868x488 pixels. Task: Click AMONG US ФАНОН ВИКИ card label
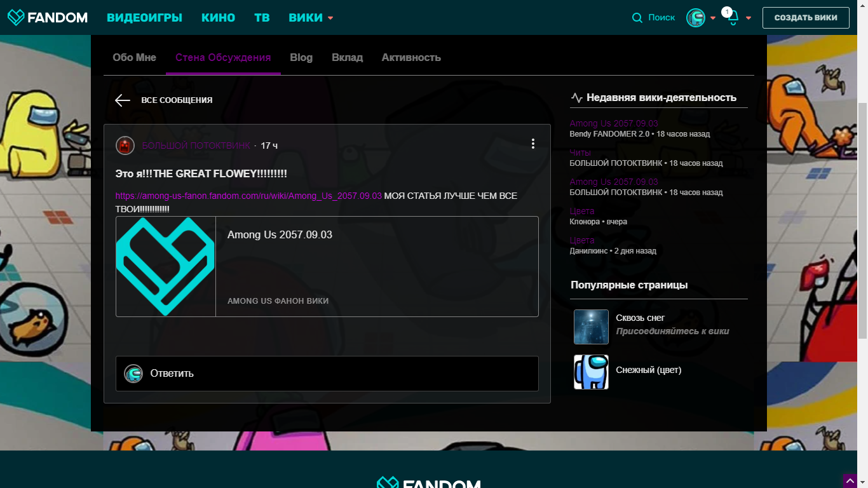coord(278,301)
